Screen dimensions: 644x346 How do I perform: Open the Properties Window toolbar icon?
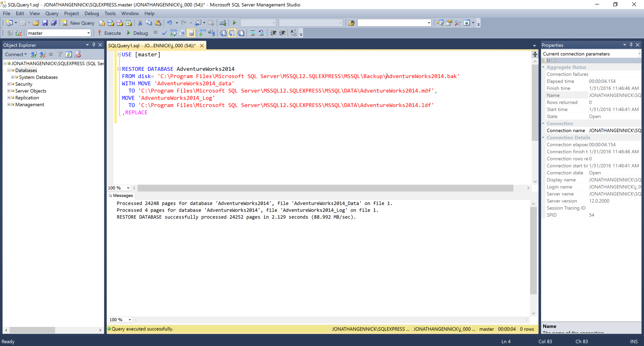(x=449, y=23)
